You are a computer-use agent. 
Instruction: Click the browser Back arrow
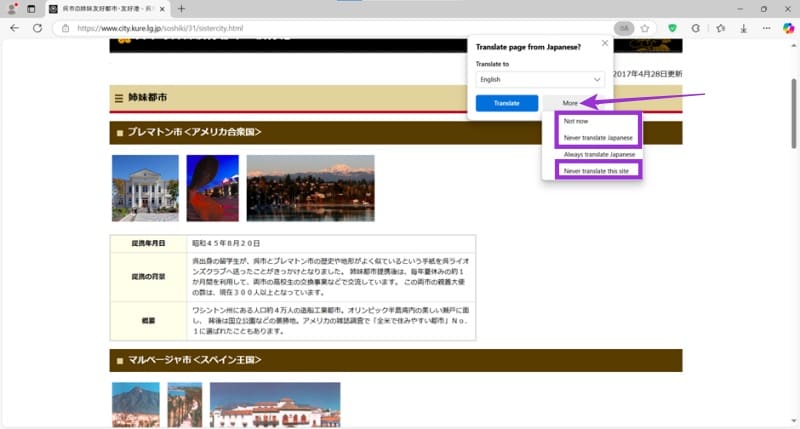pyautogui.click(x=14, y=28)
